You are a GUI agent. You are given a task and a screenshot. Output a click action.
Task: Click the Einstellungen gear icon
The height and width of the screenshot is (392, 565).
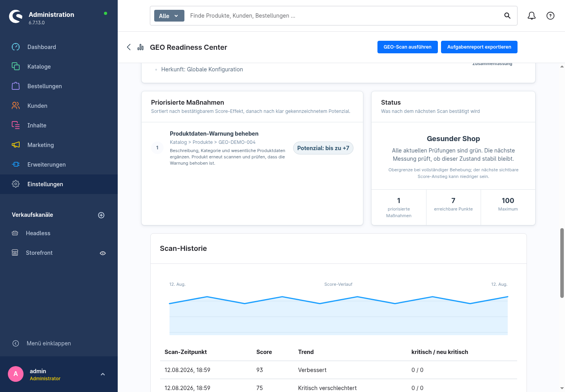(x=16, y=184)
